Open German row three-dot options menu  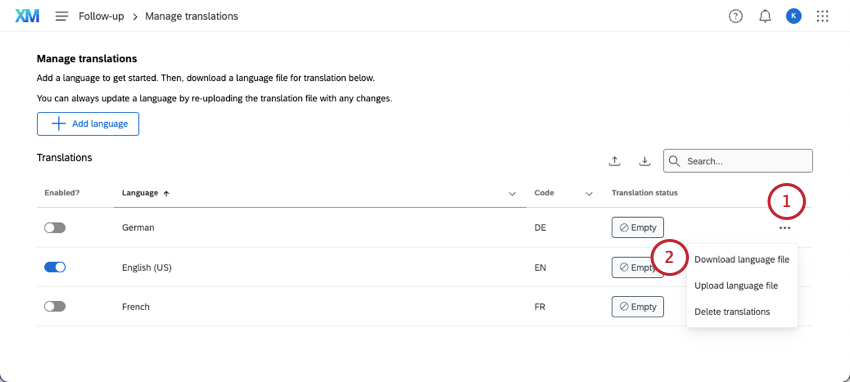tap(784, 228)
